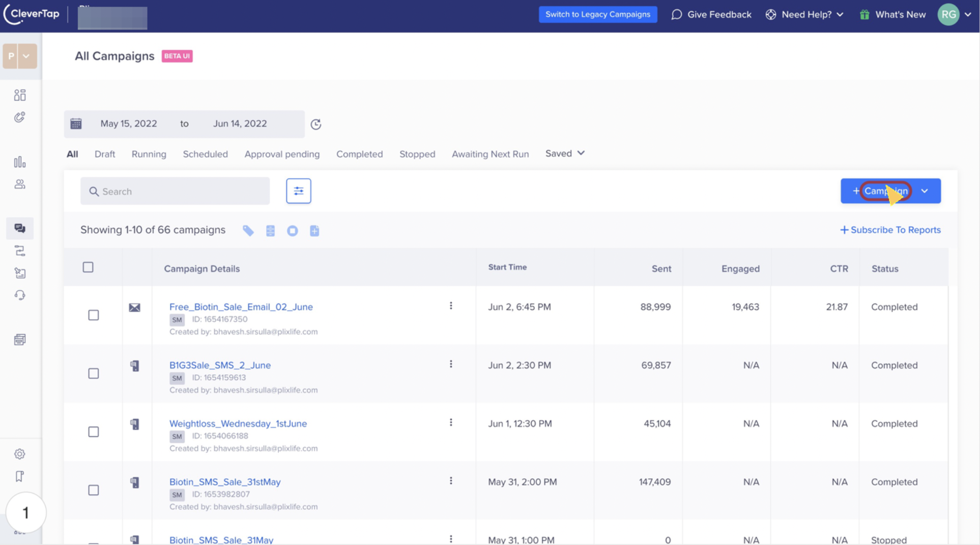The width and height of the screenshot is (980, 545).
Task: Open the Analytics bar chart sidebar icon
Action: [x=20, y=162]
